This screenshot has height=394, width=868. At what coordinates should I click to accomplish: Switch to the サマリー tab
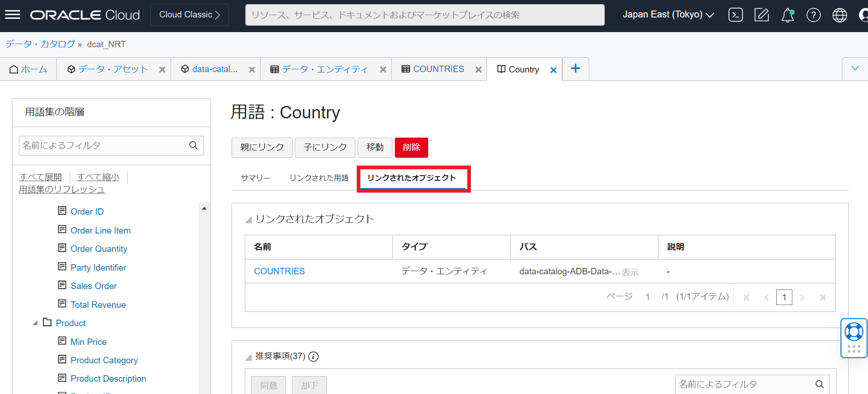[255, 178]
